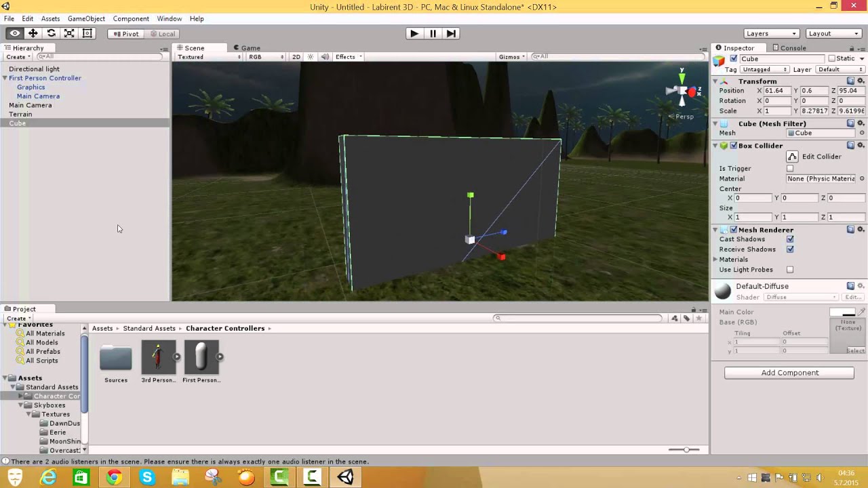
Task: Open the Tag Untagged dropdown
Action: point(765,70)
